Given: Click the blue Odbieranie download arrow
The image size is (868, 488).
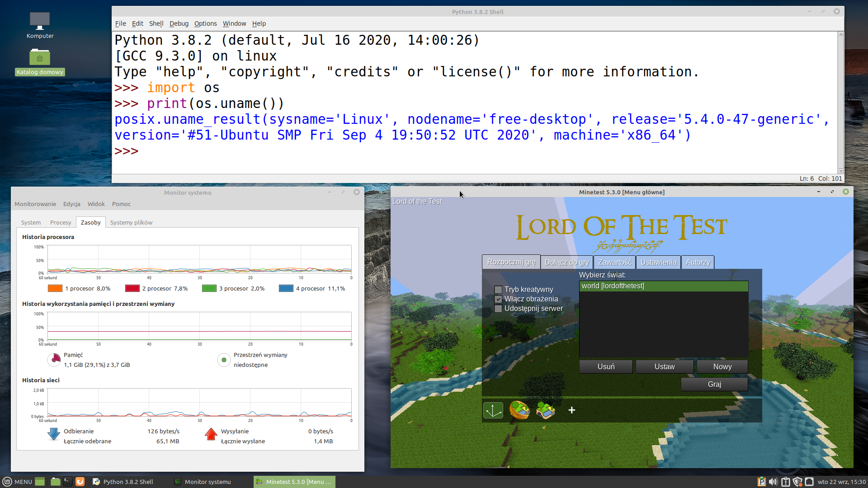Looking at the screenshot, I should tap(53, 434).
